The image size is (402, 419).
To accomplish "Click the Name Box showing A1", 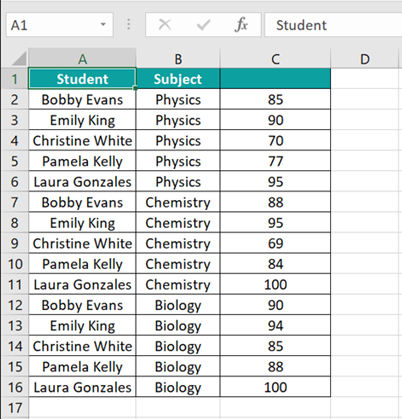I will (x=60, y=25).
